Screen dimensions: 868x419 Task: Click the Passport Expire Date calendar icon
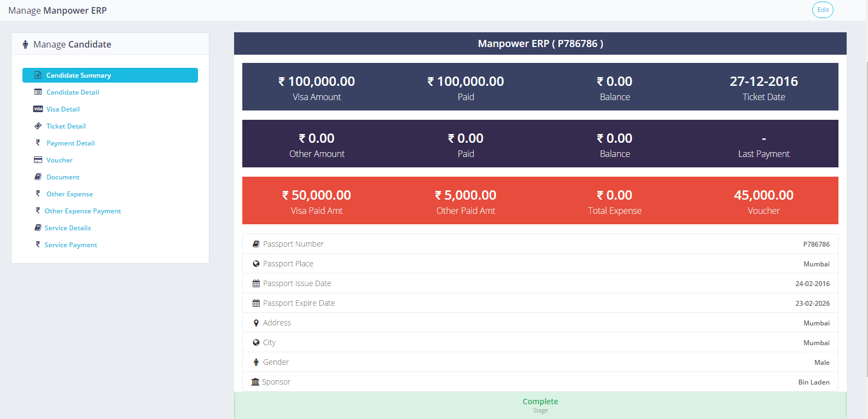256,303
